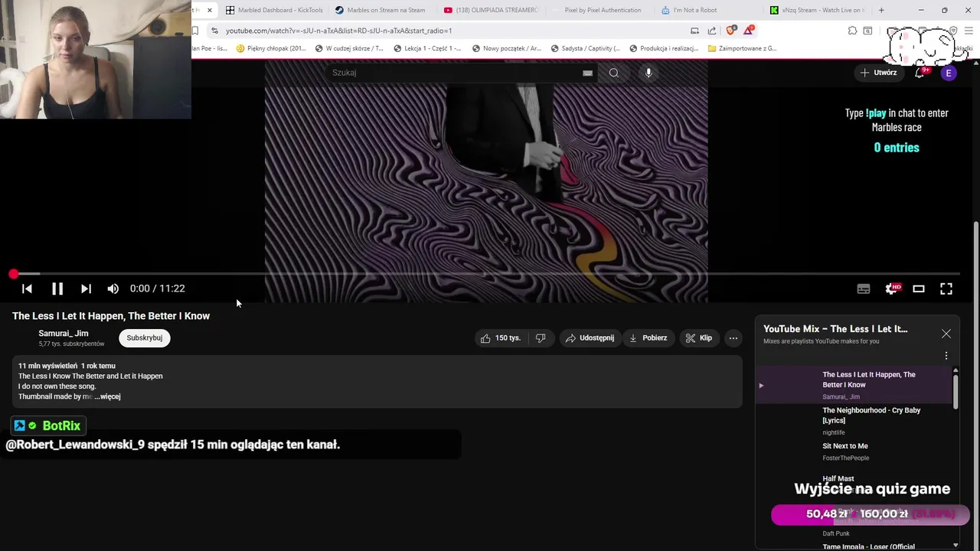The width and height of the screenshot is (980, 551).
Task: Open Piękny chłopak bookmark
Action: point(271,48)
